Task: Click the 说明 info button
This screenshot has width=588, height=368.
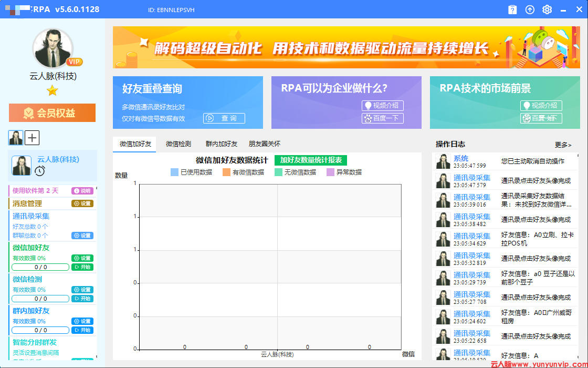Action: [82, 191]
